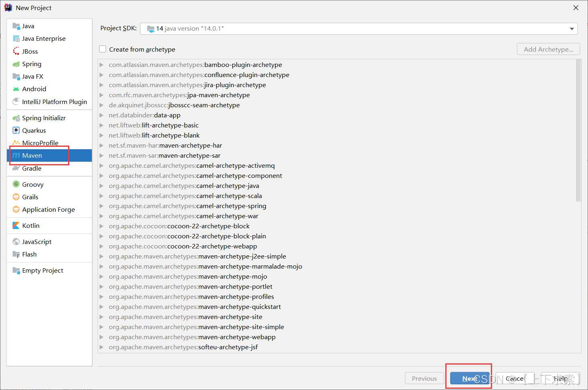Select the Kotlin label in project types
Screen dimensions: 588x390
[x=31, y=226]
